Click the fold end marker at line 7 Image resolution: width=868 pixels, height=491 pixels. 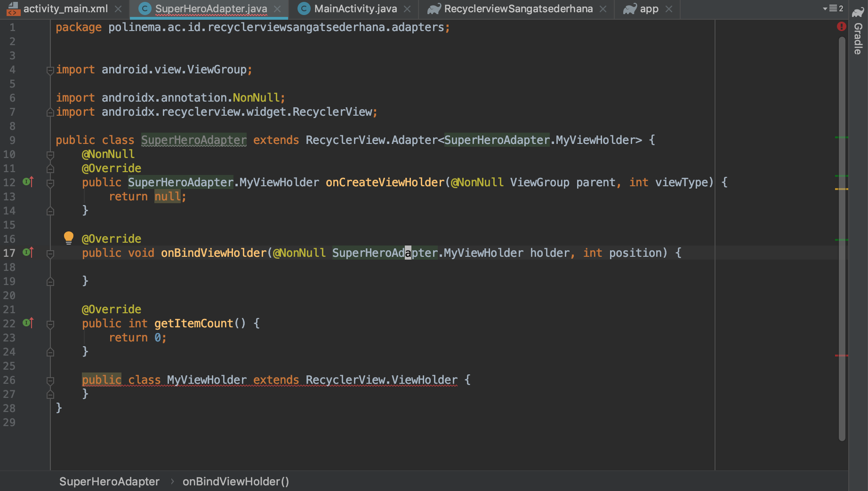pos(50,112)
